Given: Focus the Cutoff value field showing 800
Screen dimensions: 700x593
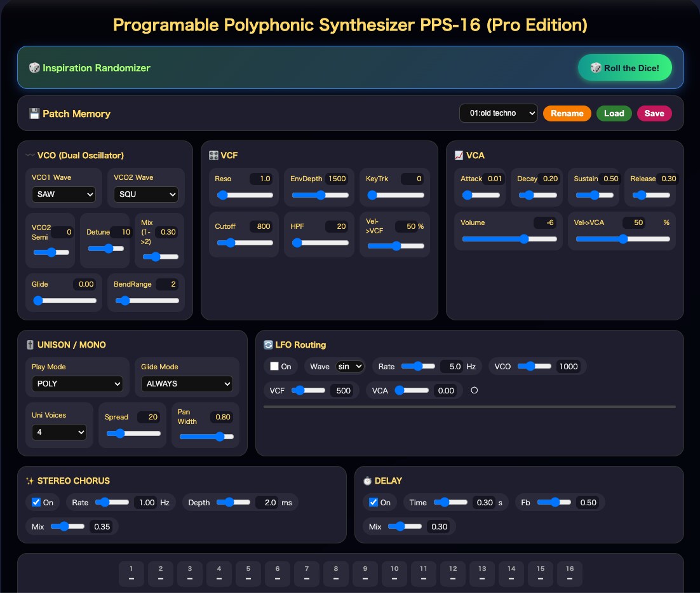Looking at the screenshot, I should [260, 226].
